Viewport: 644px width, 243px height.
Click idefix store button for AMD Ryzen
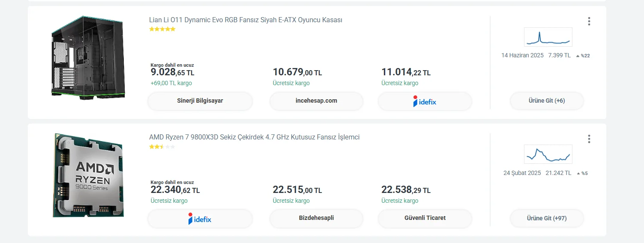pos(200,219)
